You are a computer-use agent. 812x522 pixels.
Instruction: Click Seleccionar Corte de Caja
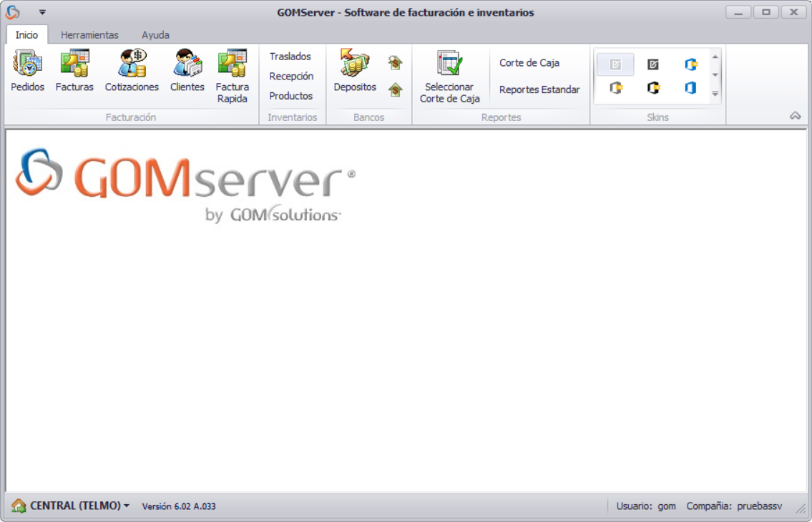[x=450, y=74]
